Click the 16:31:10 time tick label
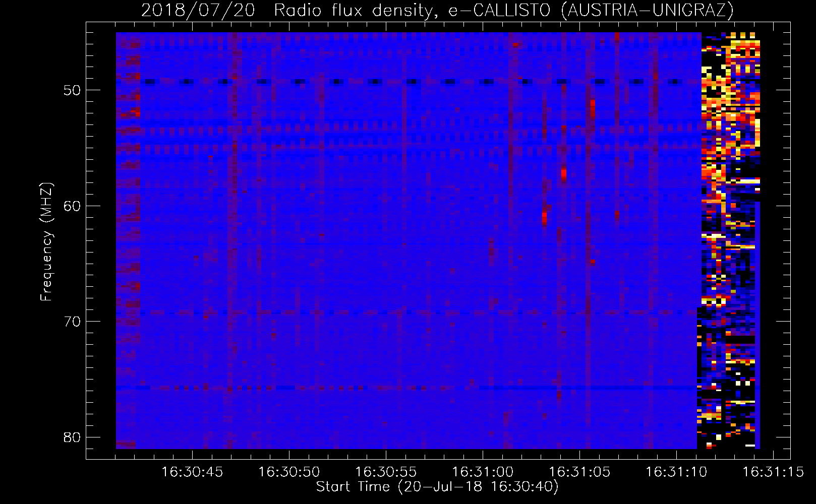 pos(676,472)
